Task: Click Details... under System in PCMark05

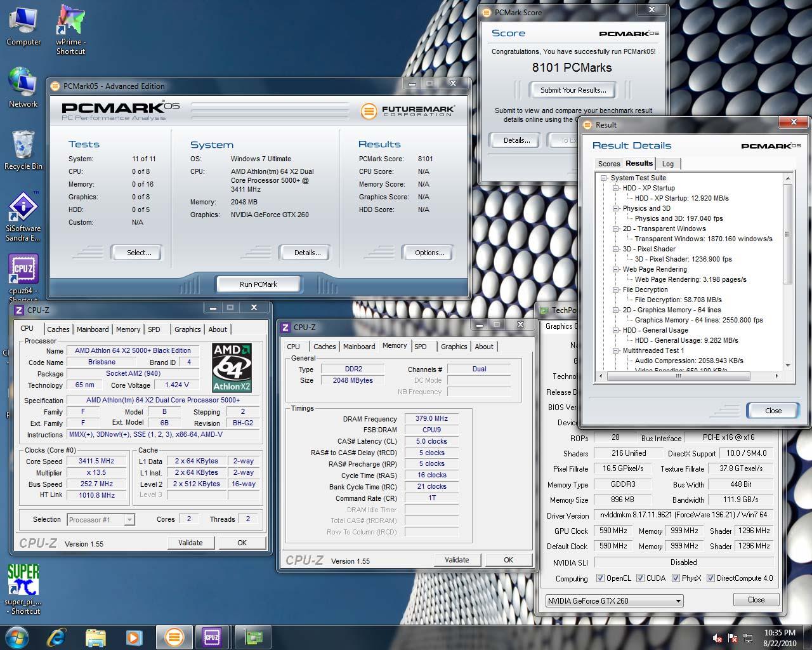Action: pos(307,253)
